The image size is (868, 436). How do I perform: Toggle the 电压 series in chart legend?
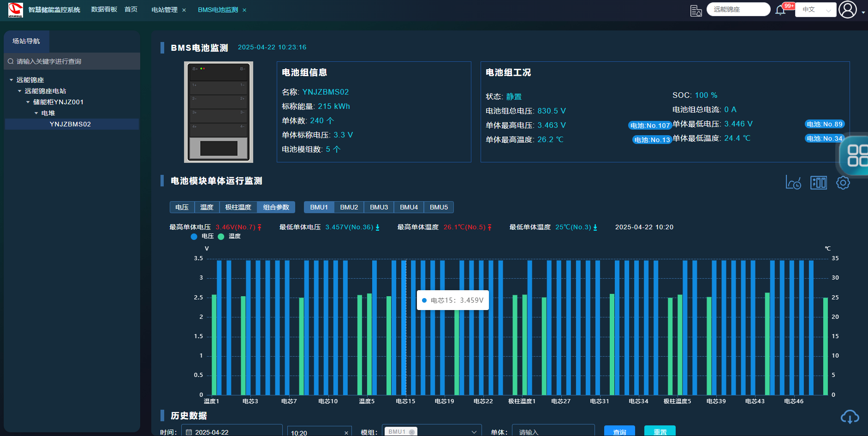[202, 236]
